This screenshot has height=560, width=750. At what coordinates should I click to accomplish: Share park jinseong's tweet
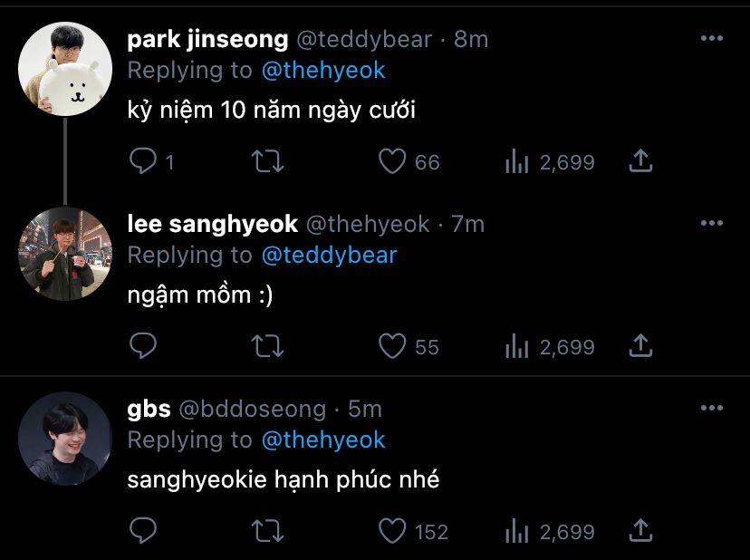click(640, 160)
